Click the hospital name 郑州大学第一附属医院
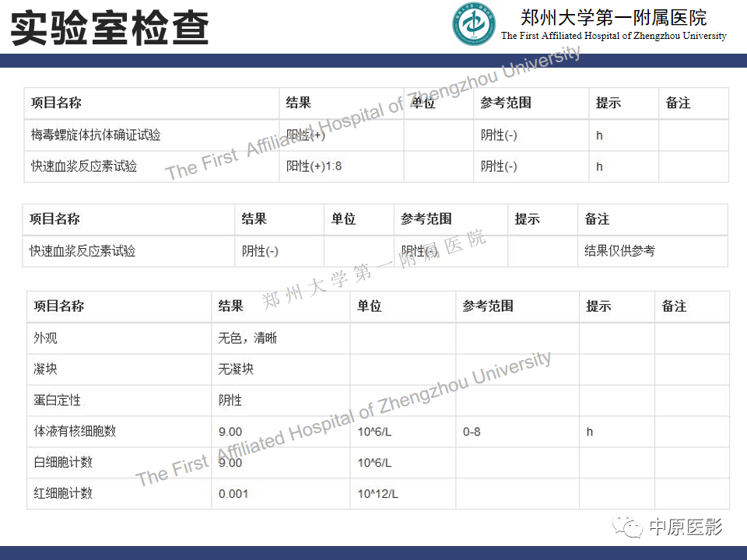The height and width of the screenshot is (560, 747). tap(614, 18)
